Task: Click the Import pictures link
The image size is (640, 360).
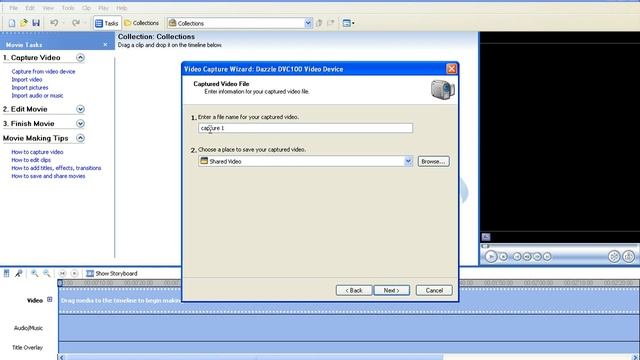Action: [x=30, y=87]
